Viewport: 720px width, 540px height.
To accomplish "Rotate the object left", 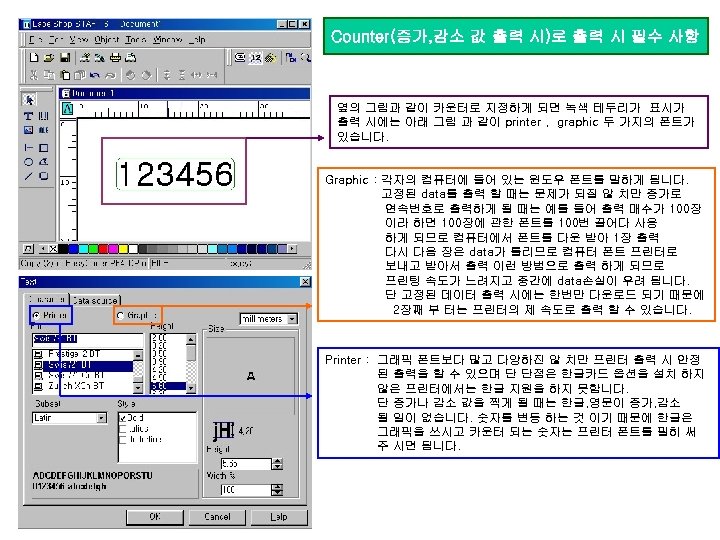I will [x=130, y=74].
